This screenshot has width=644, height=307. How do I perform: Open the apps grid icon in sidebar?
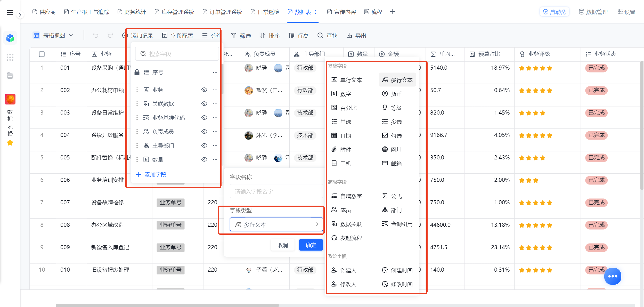(10, 57)
